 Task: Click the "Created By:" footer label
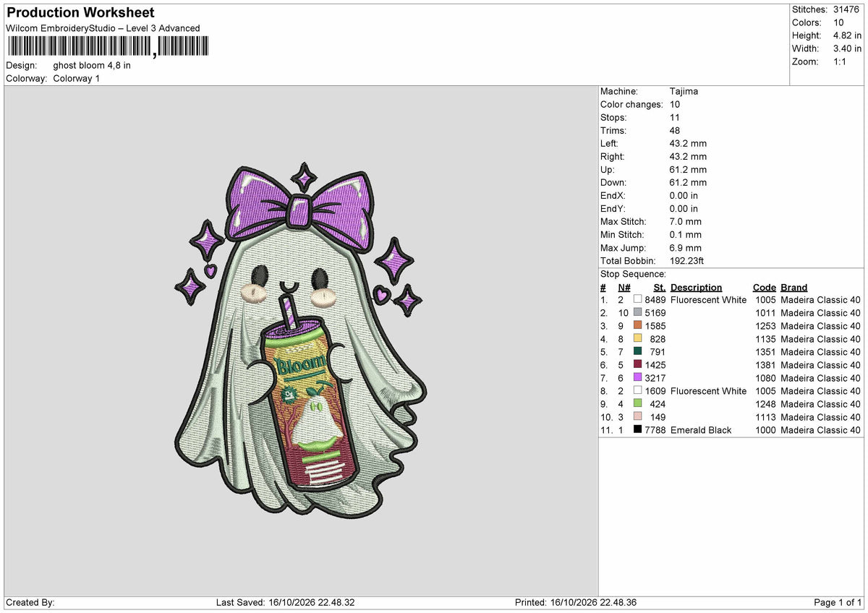[30, 603]
